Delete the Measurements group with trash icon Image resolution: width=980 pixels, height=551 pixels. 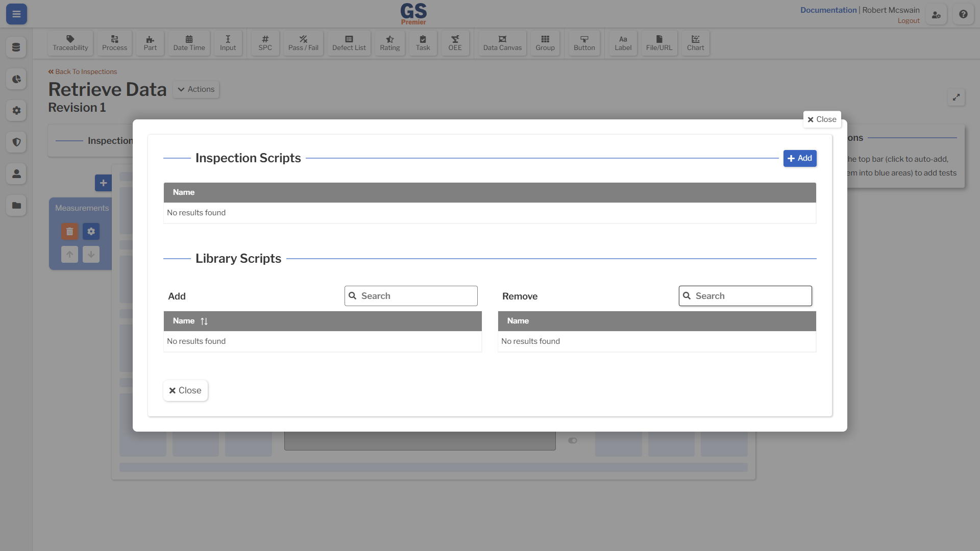[x=70, y=232]
